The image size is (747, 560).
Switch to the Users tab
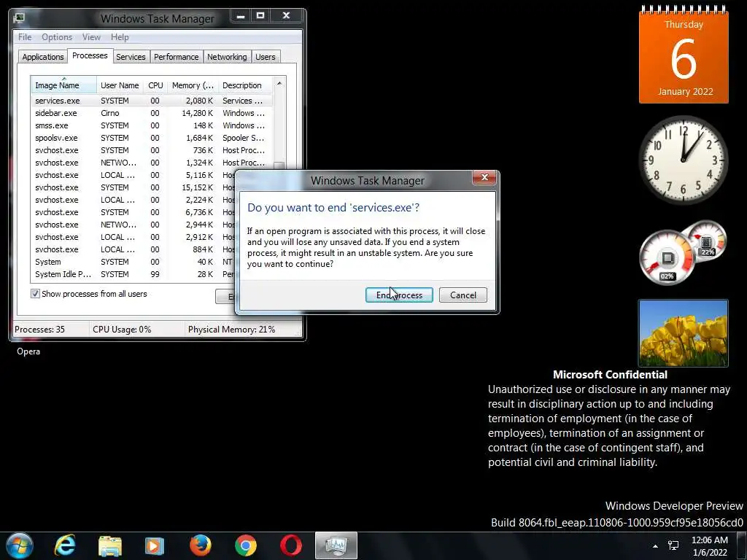click(266, 57)
